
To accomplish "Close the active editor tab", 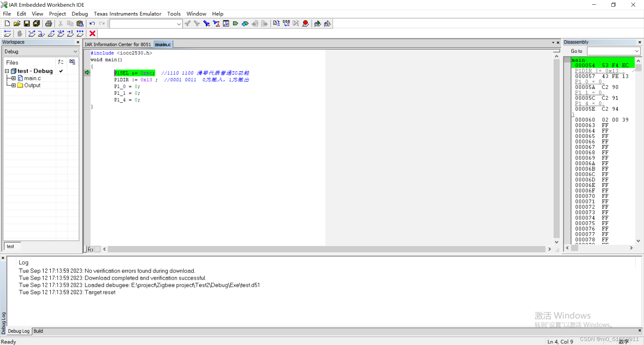I will (558, 43).
